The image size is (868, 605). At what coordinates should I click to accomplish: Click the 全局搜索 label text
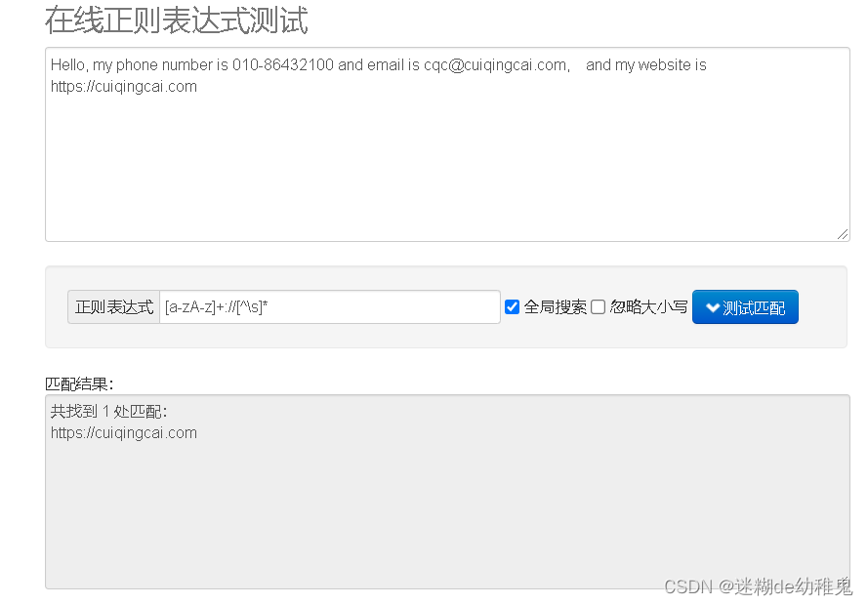coord(556,307)
